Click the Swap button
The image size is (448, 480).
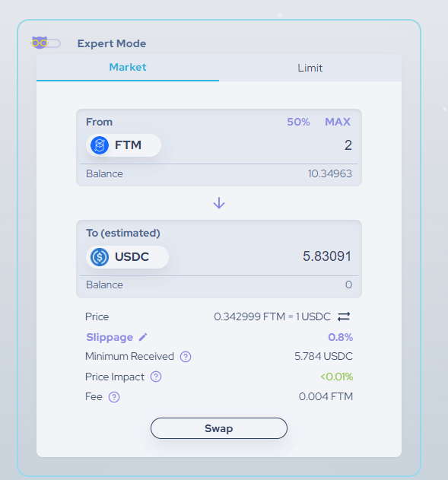[x=219, y=428]
